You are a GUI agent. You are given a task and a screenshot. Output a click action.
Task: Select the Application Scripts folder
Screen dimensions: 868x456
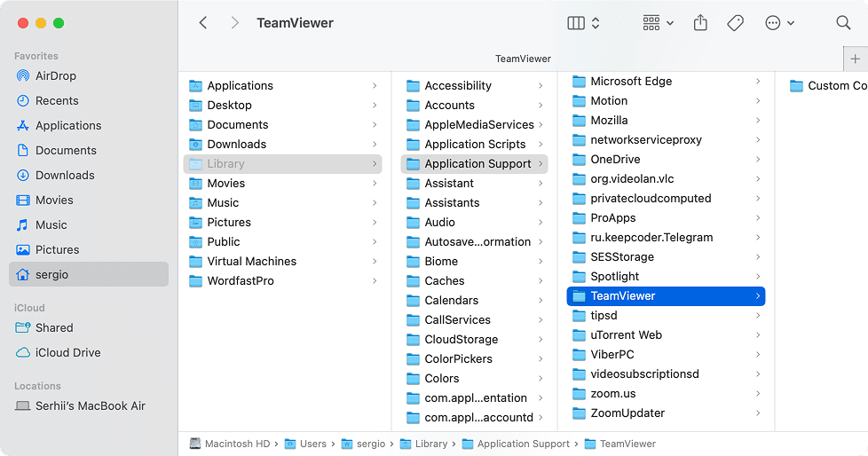click(x=475, y=144)
